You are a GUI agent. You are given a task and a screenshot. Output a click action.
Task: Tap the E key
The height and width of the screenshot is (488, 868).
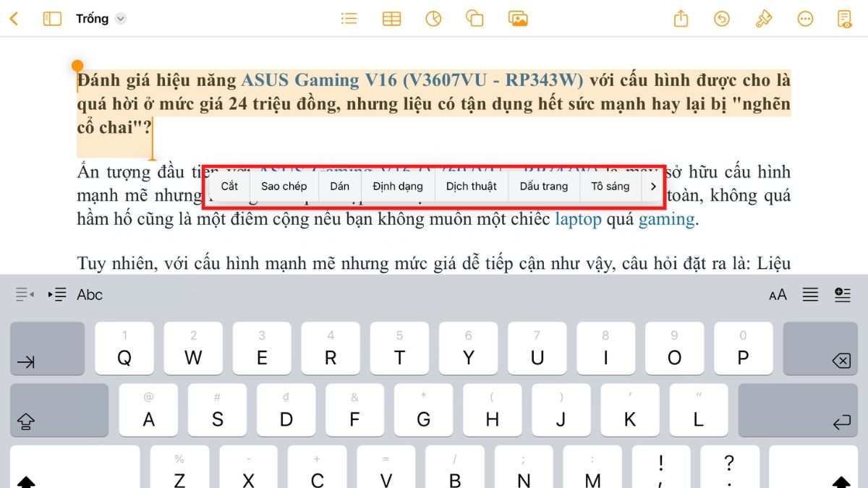click(262, 348)
